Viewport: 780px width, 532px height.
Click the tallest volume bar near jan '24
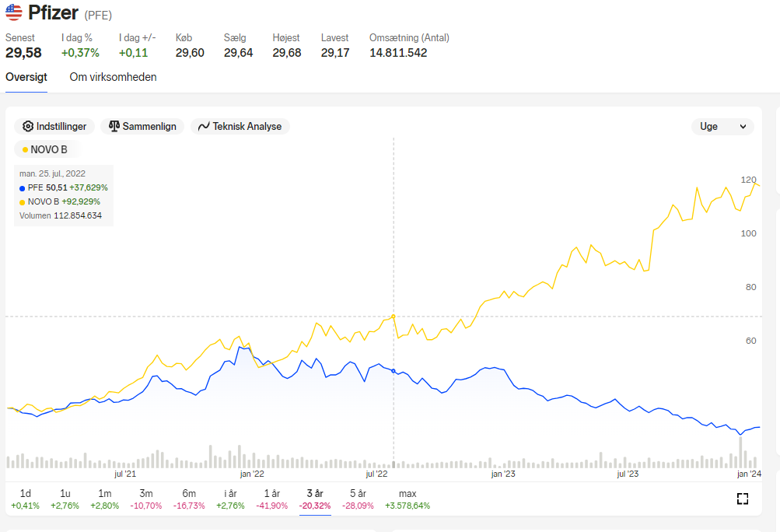(740, 453)
